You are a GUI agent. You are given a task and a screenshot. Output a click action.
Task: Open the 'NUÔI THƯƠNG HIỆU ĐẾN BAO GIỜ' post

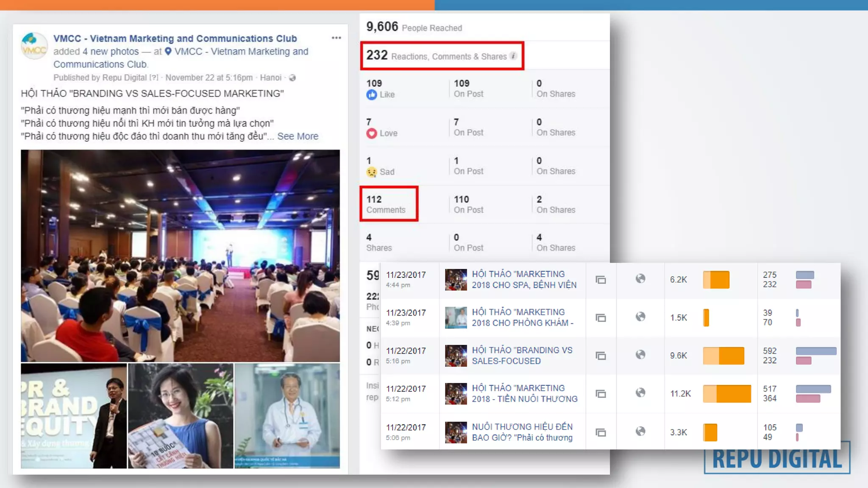pyautogui.click(x=522, y=432)
